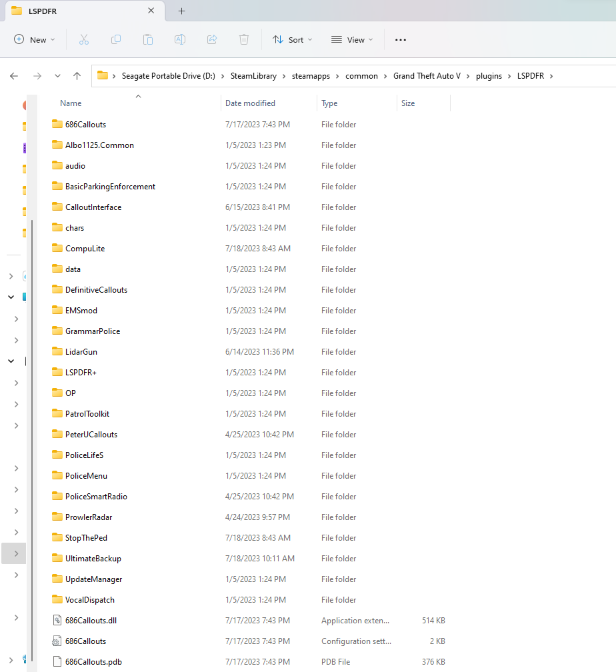Select the CalloutInterface folder name
Screen dimensions: 616x672
[x=93, y=207]
